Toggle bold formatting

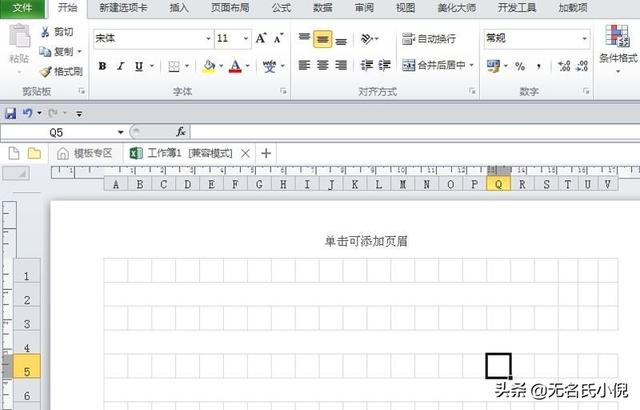[x=101, y=66]
